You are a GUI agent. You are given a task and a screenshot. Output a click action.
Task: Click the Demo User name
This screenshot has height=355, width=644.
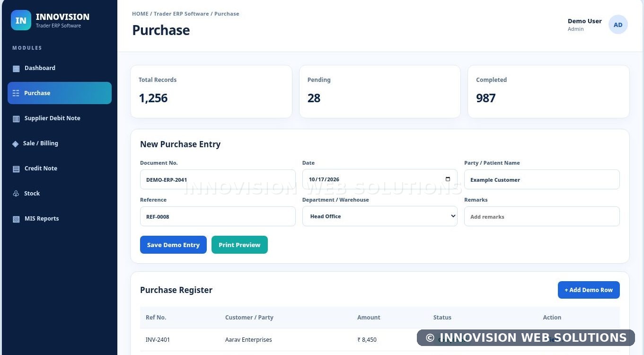tap(585, 21)
